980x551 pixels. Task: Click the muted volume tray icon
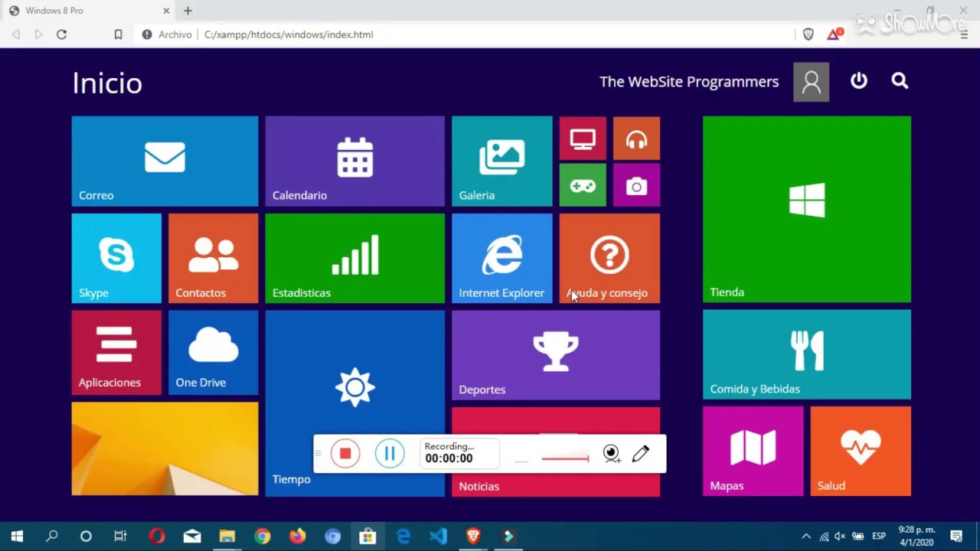click(x=840, y=536)
